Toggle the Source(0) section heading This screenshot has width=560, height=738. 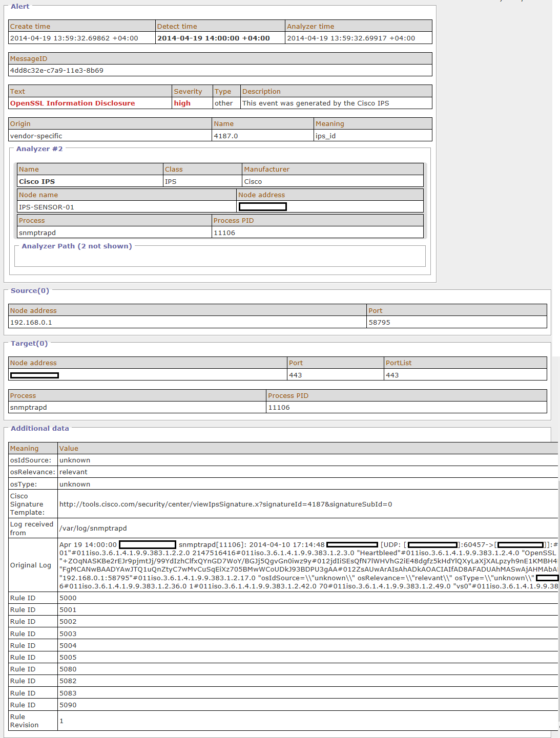pyautogui.click(x=30, y=291)
